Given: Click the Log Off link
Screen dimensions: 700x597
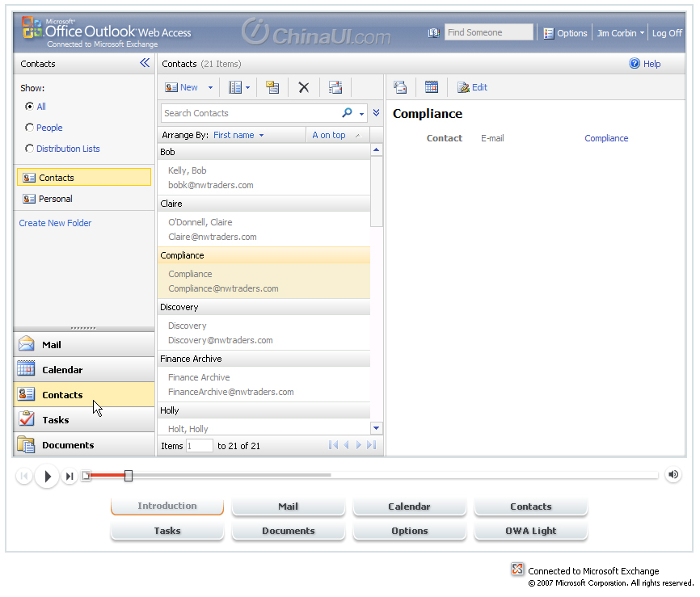Looking at the screenshot, I should click(x=667, y=33).
